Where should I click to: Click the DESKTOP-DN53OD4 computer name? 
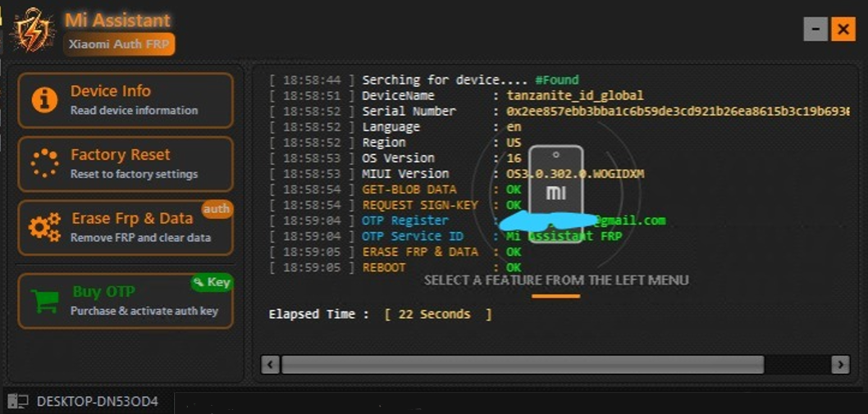98,401
